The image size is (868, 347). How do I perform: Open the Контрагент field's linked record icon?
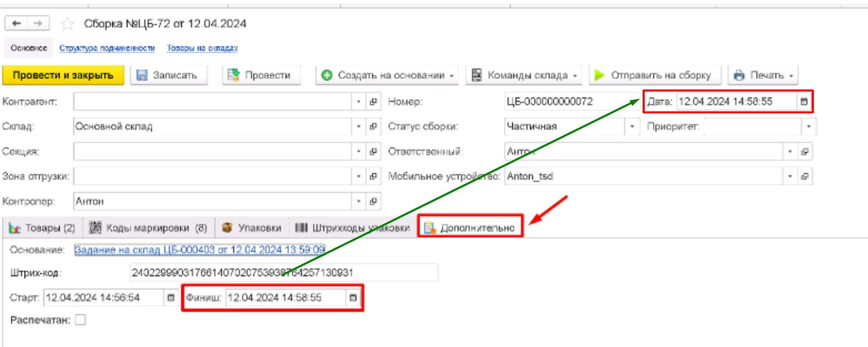click(x=373, y=102)
